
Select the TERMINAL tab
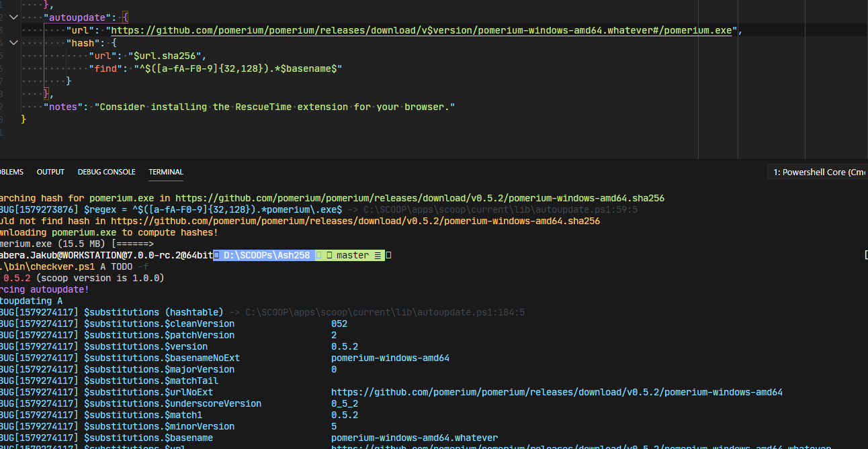coord(165,171)
